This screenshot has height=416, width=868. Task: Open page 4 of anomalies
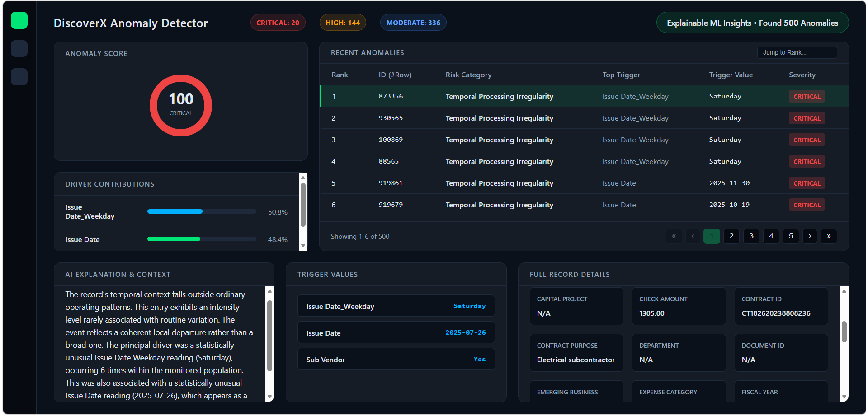(x=771, y=236)
